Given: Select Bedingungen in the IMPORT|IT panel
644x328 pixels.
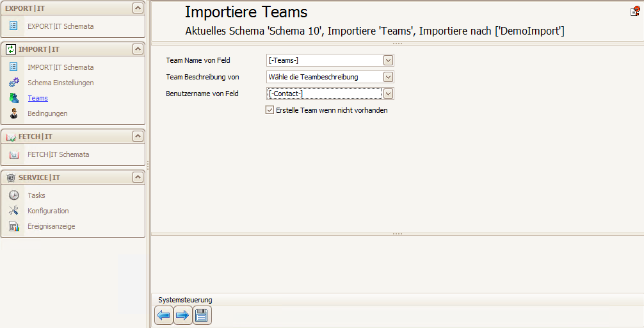Looking at the screenshot, I should click(47, 113).
